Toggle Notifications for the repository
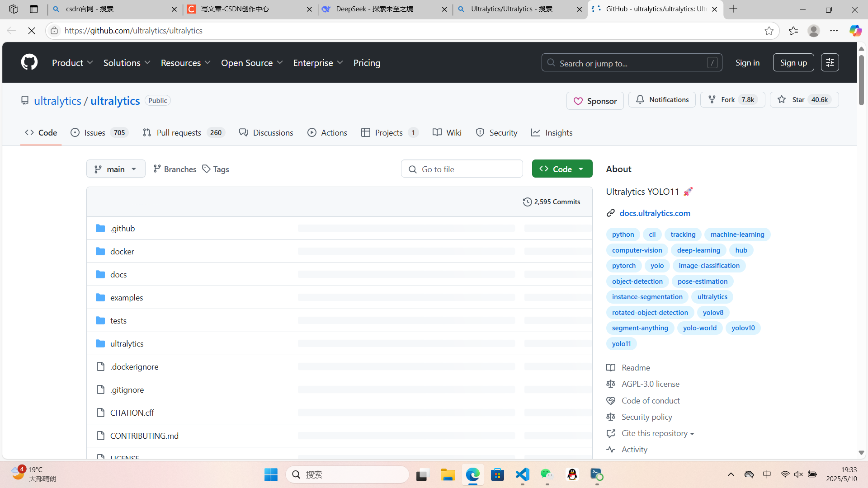 (662, 100)
